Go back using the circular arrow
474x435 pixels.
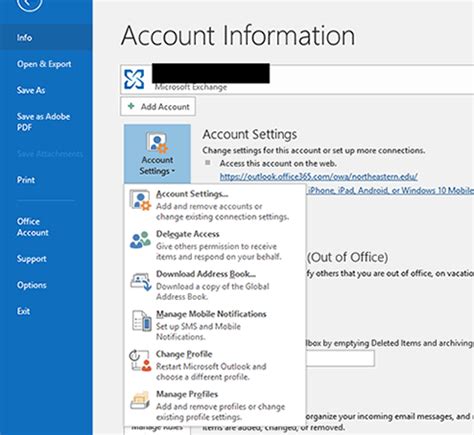coord(29,3)
